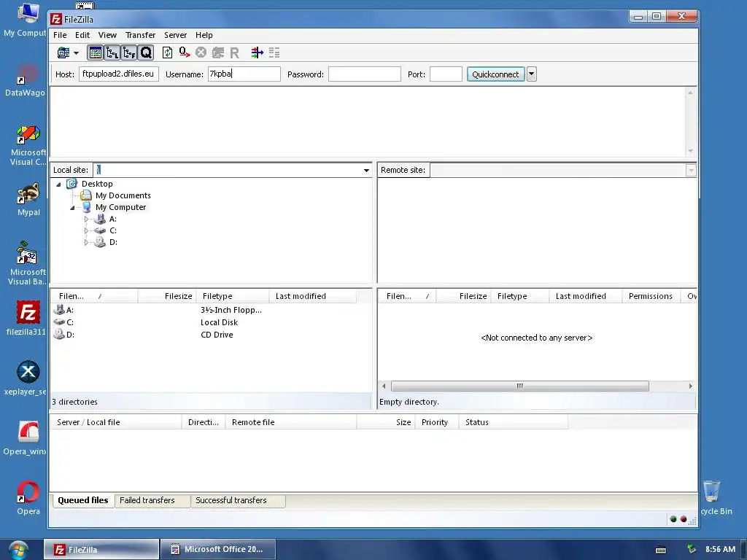Open the View menu

(107, 35)
